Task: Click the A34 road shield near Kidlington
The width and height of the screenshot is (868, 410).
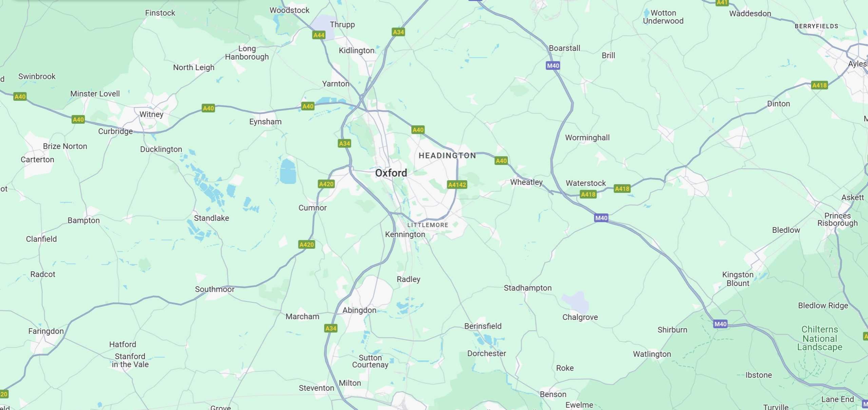Action: [398, 32]
